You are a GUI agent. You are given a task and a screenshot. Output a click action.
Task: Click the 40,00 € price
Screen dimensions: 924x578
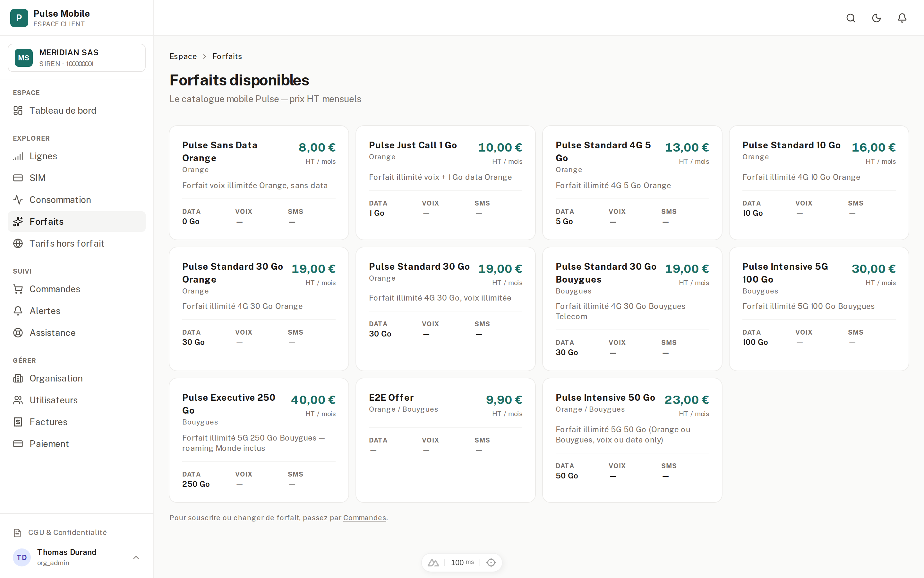[313, 400]
